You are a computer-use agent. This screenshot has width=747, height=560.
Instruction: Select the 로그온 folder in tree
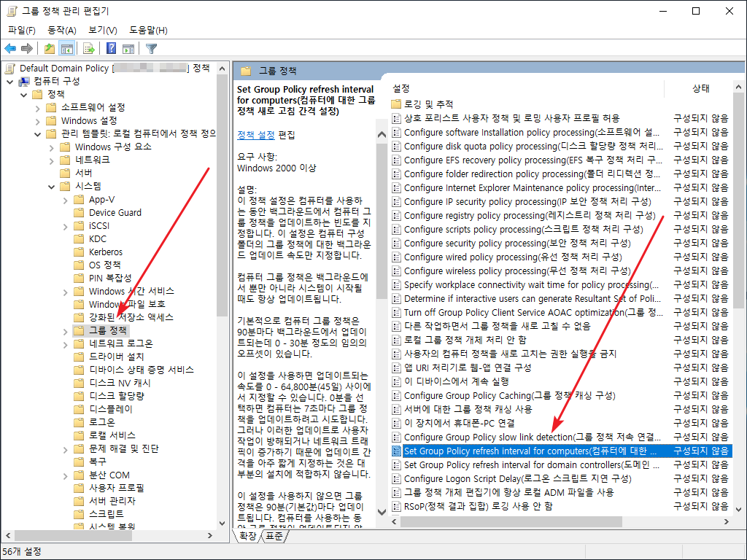tap(102, 422)
